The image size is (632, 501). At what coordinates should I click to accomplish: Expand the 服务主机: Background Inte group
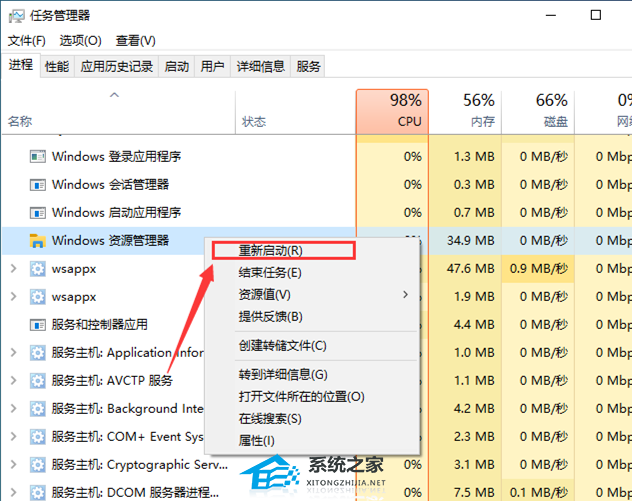tap(13, 409)
